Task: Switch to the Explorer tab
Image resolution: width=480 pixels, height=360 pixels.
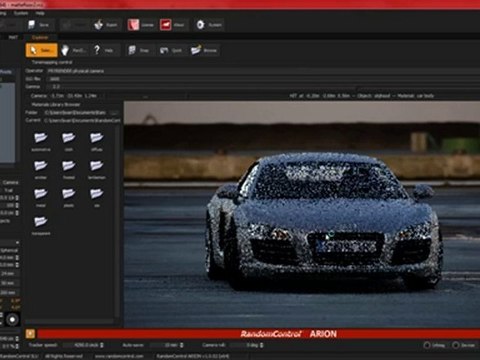Action: coord(40,37)
